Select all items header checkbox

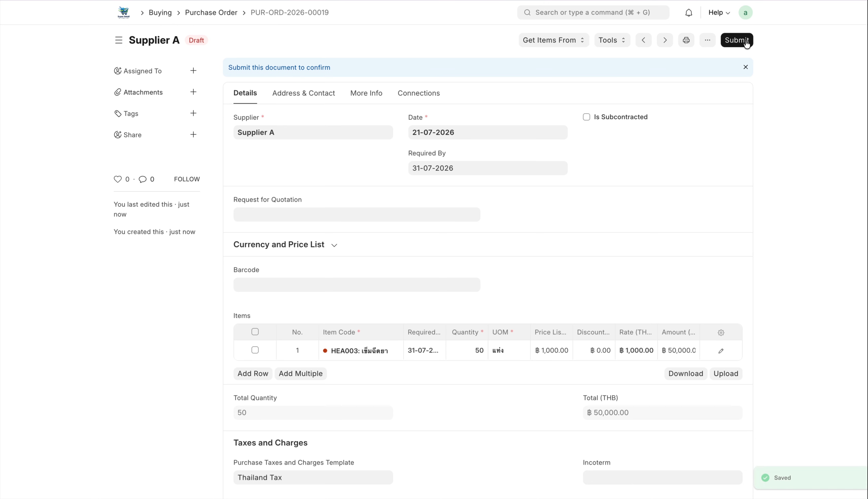pyautogui.click(x=255, y=332)
